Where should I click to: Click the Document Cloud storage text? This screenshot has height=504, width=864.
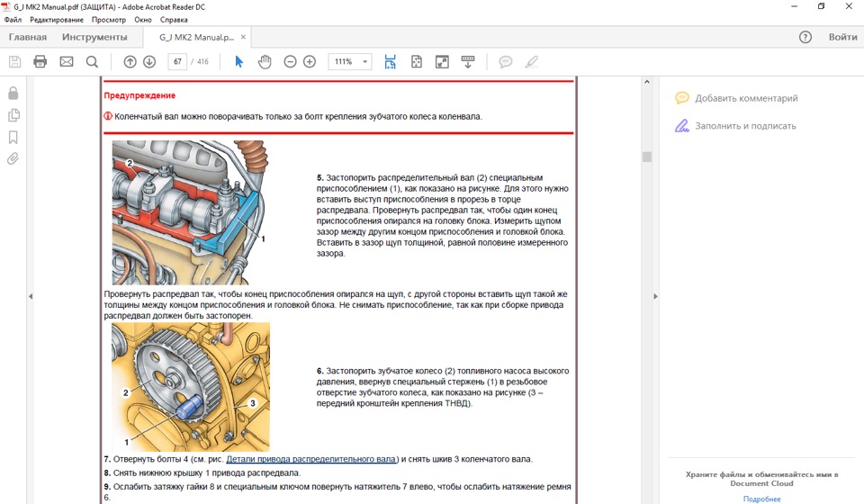761,479
